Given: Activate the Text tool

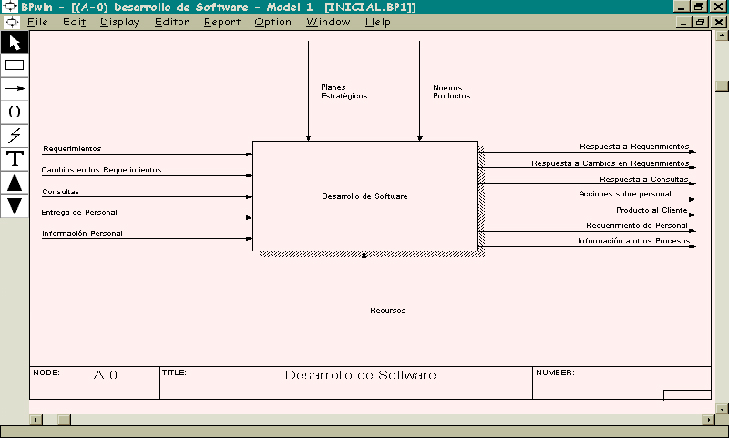Looking at the screenshot, I should pos(15,158).
